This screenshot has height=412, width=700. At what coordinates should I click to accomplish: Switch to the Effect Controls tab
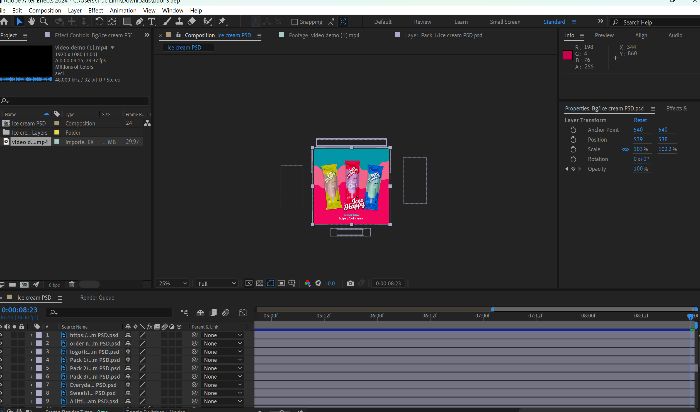(x=93, y=35)
